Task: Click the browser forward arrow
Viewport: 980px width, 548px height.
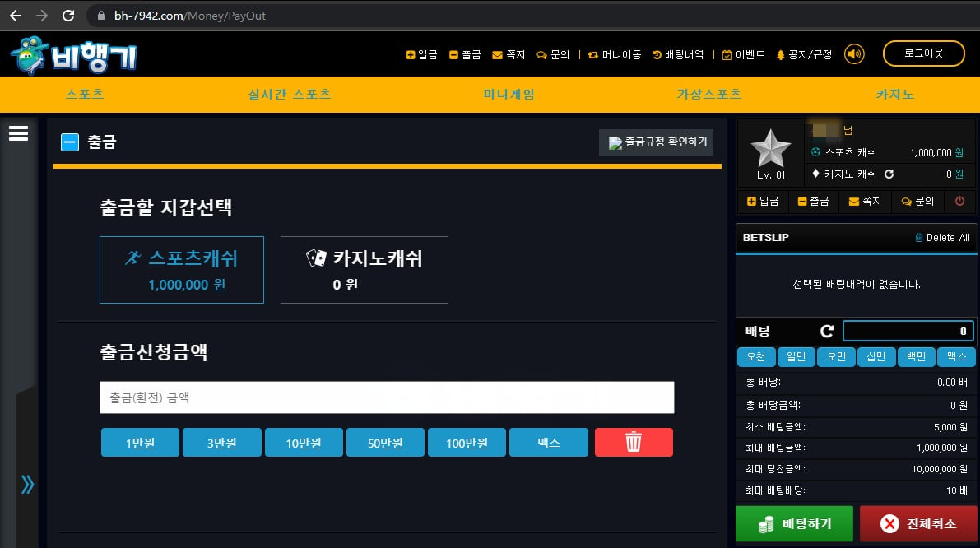Action: 42,16
